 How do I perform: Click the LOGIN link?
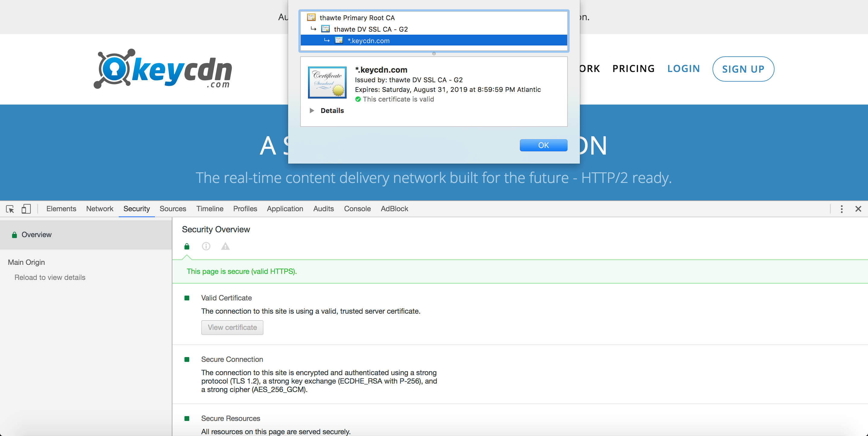684,69
